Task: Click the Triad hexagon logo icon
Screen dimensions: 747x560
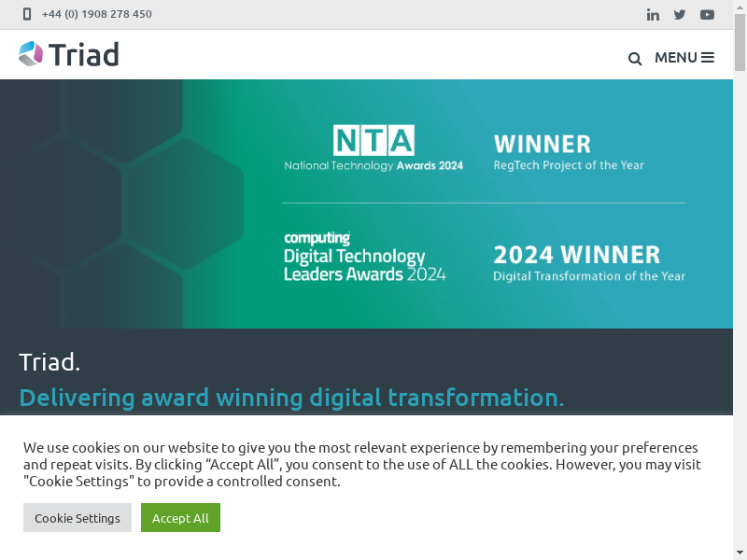Action: (31, 54)
